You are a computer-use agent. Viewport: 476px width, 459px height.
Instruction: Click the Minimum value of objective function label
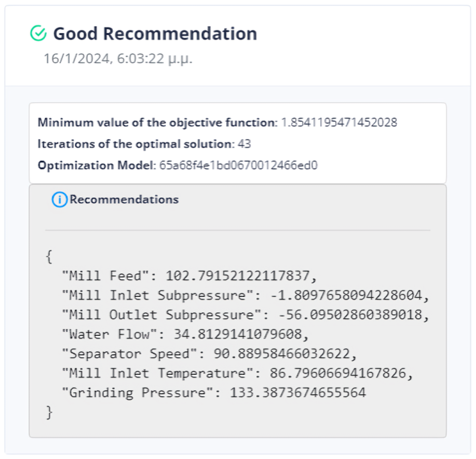point(157,122)
